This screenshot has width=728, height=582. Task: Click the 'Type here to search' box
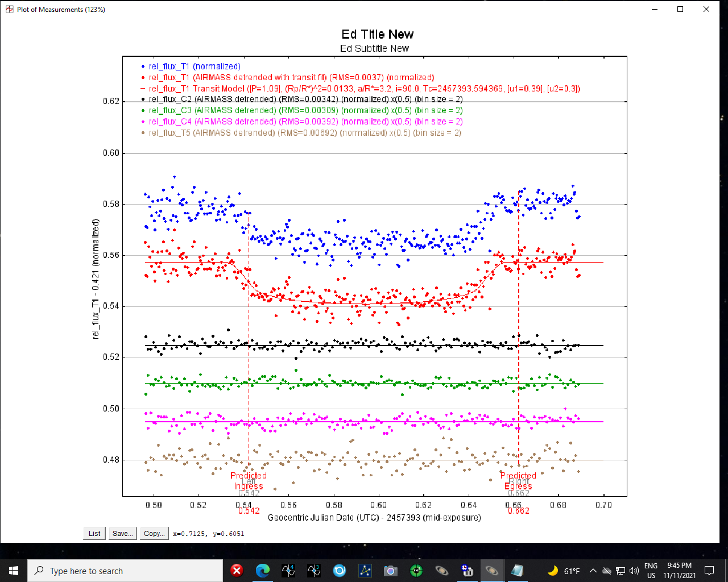125,571
